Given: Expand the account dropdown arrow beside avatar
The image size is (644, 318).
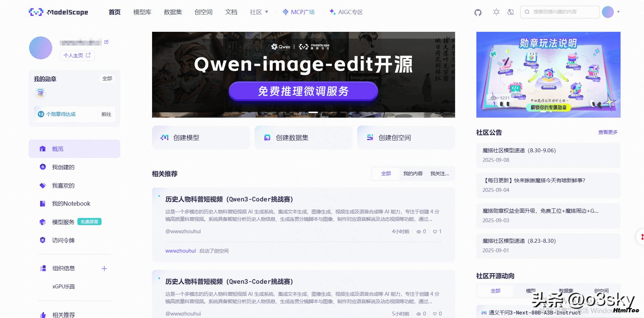Looking at the screenshot, I should (x=618, y=12).
